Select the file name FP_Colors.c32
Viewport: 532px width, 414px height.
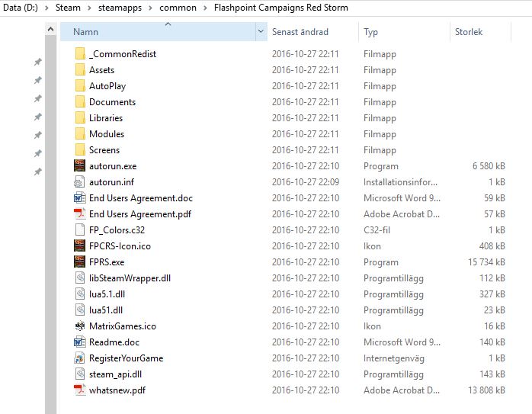pos(117,230)
